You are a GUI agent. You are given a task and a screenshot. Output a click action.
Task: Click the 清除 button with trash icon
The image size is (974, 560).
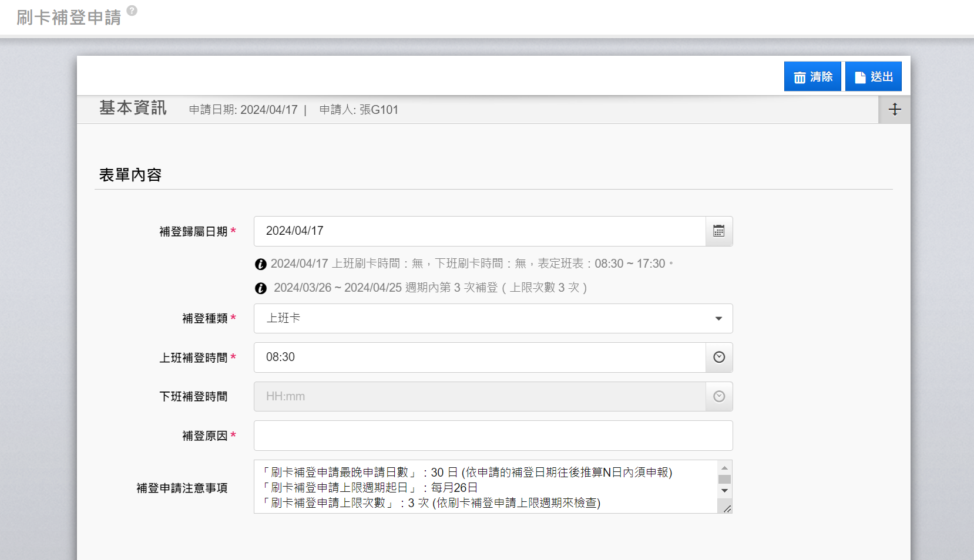coord(812,77)
